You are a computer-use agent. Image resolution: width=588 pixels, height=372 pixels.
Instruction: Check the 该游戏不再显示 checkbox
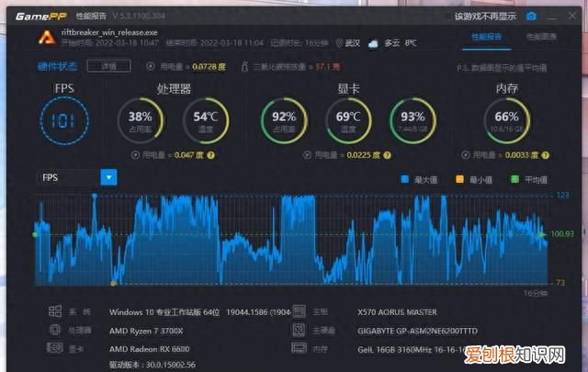pos(447,17)
